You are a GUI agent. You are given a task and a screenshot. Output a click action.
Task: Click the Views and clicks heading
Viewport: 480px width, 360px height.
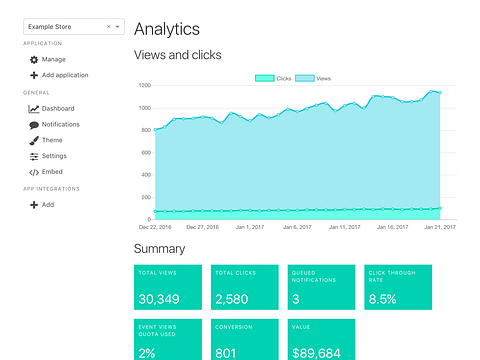[178, 55]
